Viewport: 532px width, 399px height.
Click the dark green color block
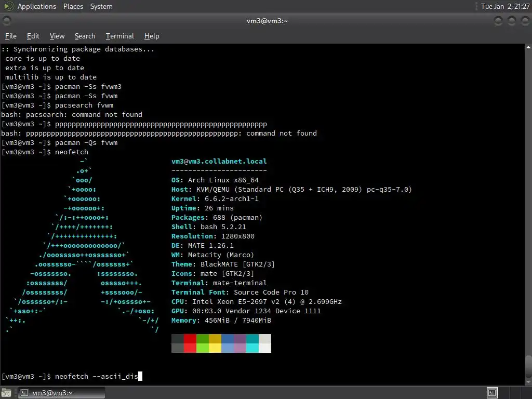(203, 339)
